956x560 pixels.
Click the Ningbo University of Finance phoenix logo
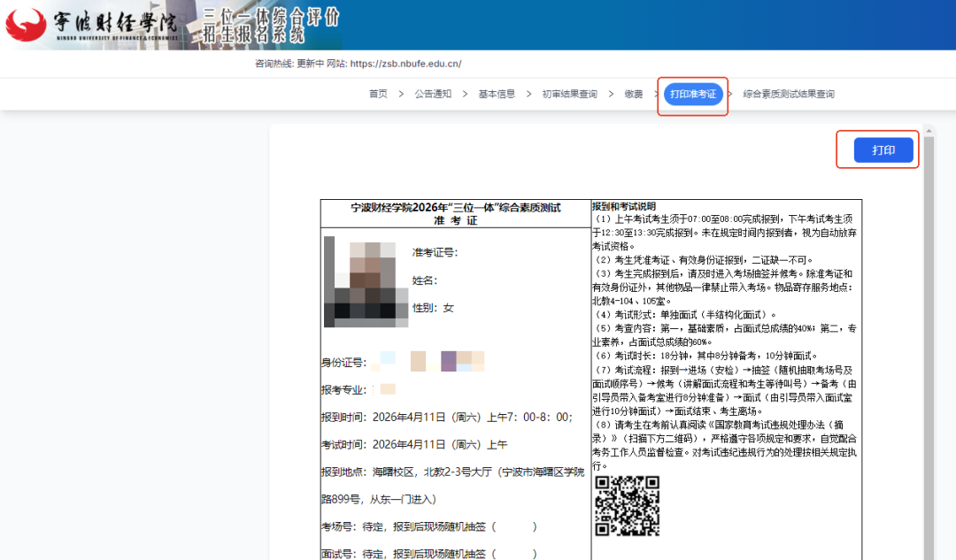tap(27, 24)
